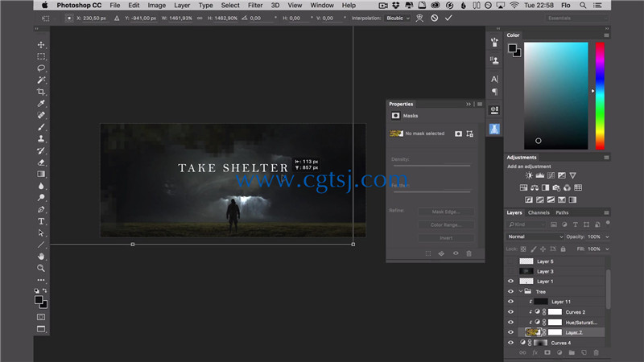Viewport: 644px width, 362px height.
Task: Pick a color in the Color field
Action: pos(555,96)
